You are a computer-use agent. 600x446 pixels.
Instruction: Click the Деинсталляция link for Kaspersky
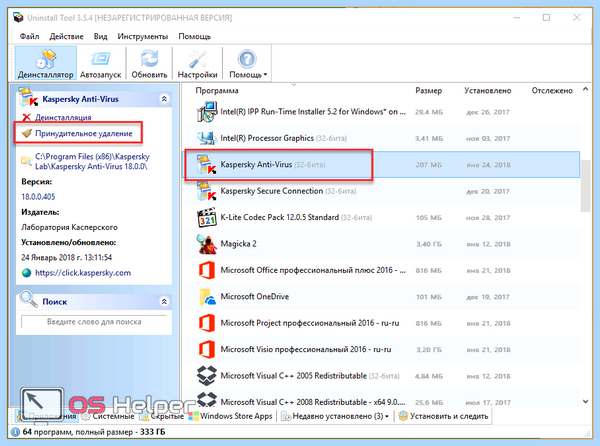[63, 117]
